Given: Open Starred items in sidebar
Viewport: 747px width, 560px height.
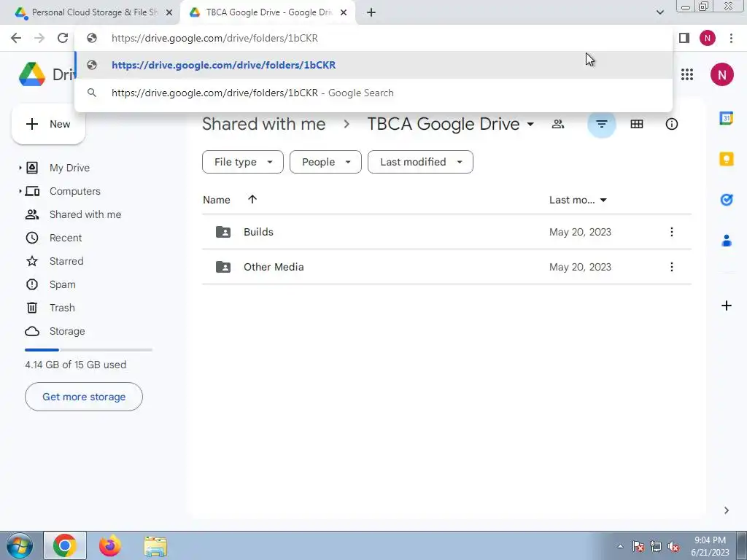Looking at the screenshot, I should click(x=66, y=261).
